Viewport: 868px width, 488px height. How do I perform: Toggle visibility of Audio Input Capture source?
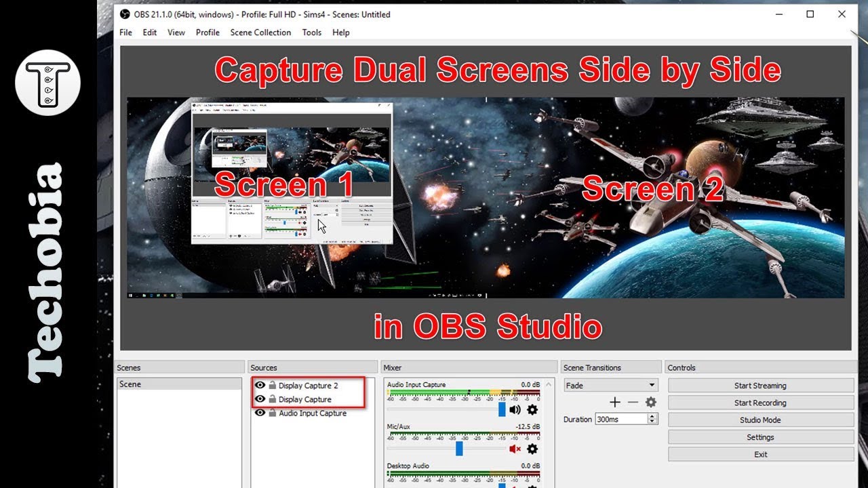[260, 413]
